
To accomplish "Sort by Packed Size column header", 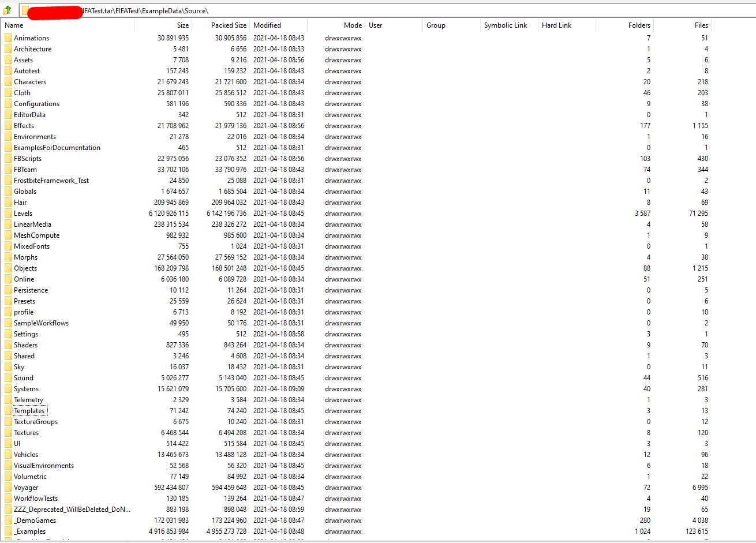I will 220,25.
